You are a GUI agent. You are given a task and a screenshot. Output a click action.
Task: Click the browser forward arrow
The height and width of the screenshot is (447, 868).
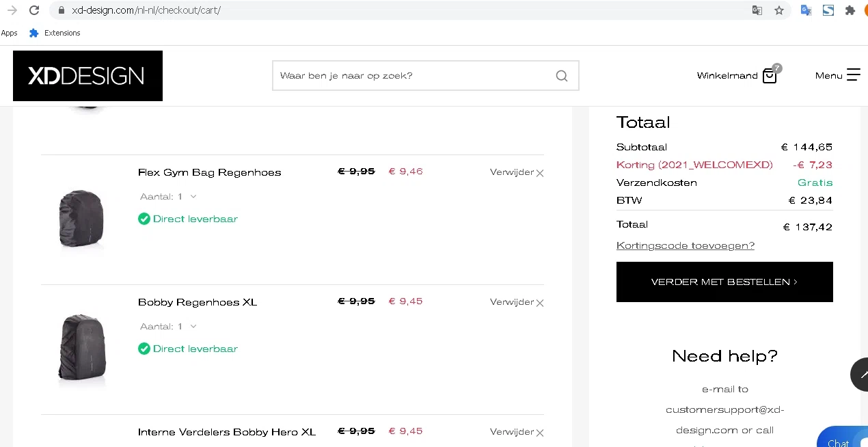[x=12, y=10]
